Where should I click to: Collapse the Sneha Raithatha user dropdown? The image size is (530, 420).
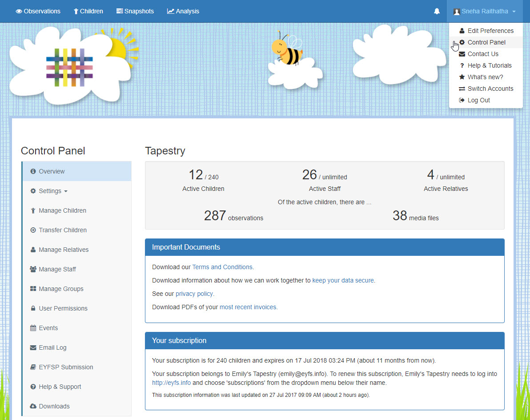(485, 11)
